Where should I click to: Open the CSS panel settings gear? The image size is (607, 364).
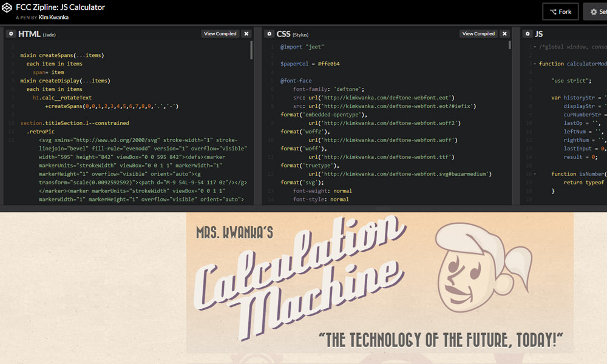point(270,33)
